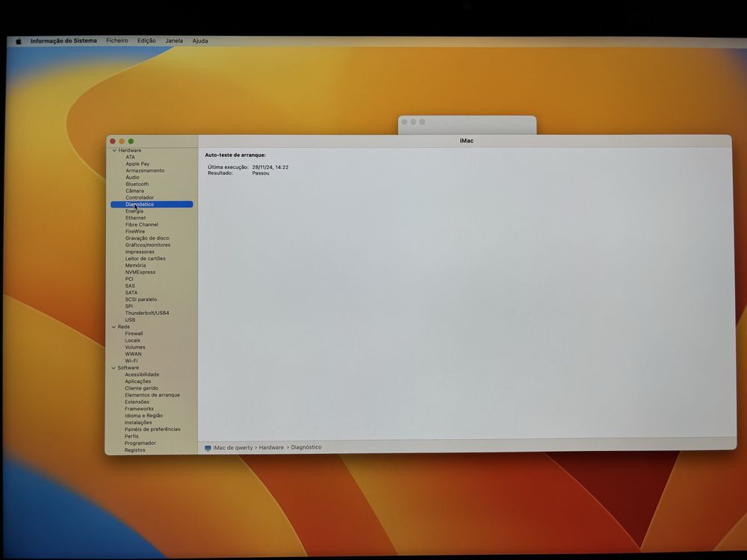Click 'Hardware' in the bottom path bar
Viewport: 747px width, 560px height.
coord(271,447)
